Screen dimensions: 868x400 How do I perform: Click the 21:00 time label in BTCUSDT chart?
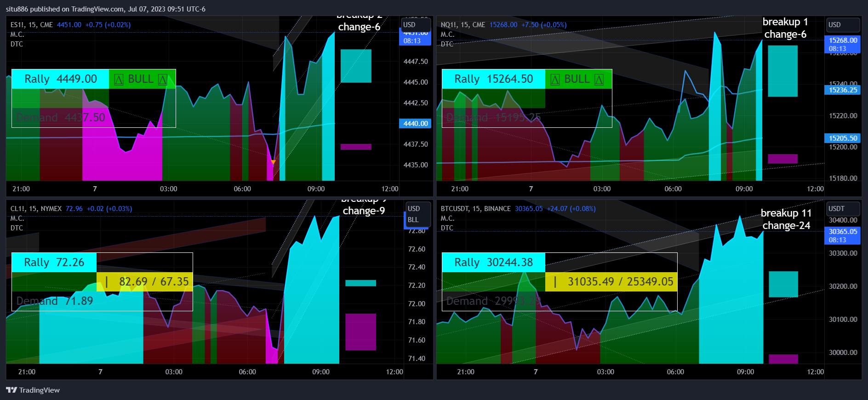(466, 372)
